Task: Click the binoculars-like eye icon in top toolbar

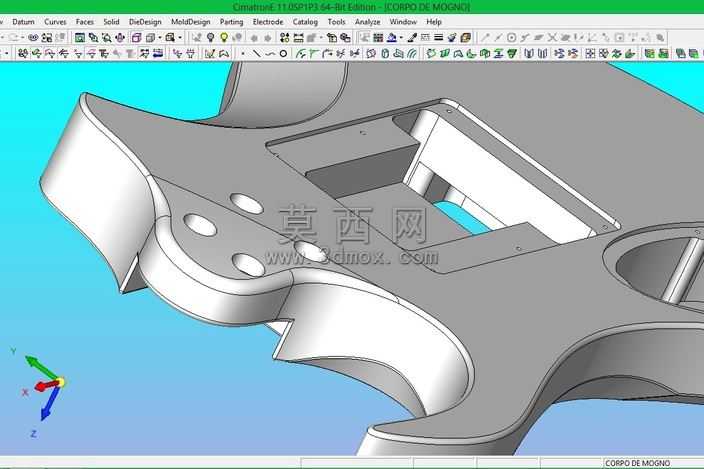Action: 33,38
